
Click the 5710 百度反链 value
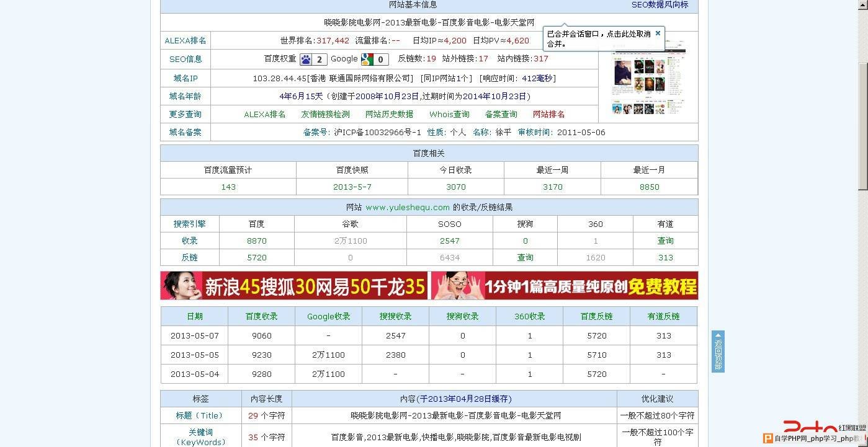click(x=597, y=355)
